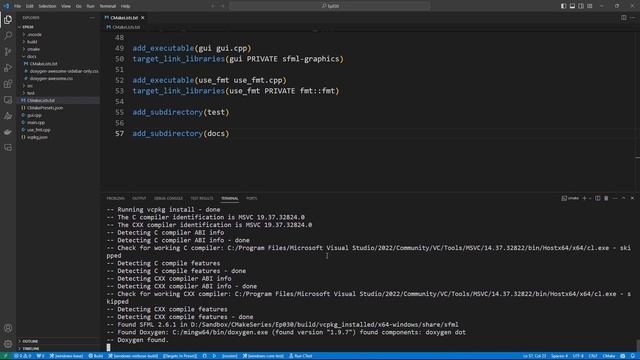
Task: Switch to the Test Results tab
Action: (x=202, y=198)
